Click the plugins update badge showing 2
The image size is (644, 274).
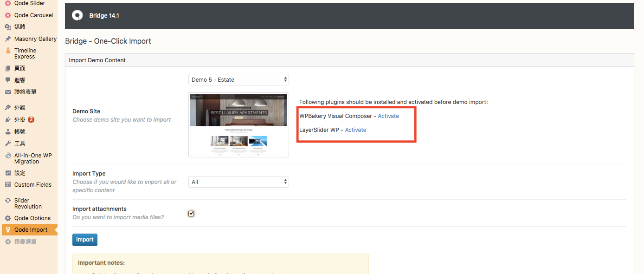[31, 119]
